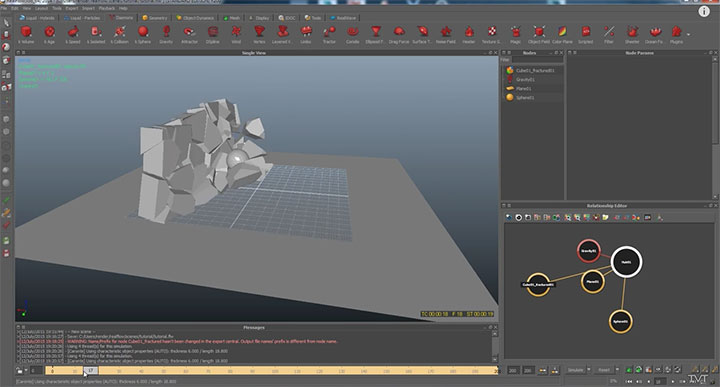Open the Tools shelf tab
Screen dimensions: 720x387
tap(313, 18)
